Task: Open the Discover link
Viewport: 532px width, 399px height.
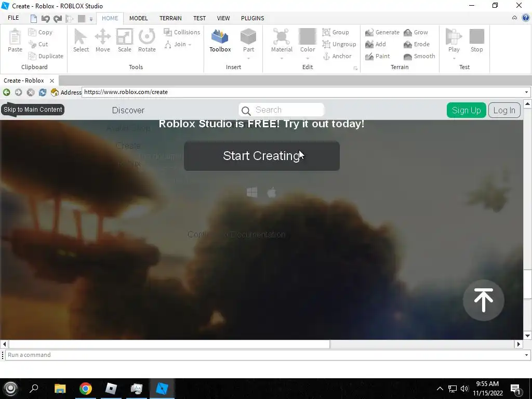Action: point(128,110)
